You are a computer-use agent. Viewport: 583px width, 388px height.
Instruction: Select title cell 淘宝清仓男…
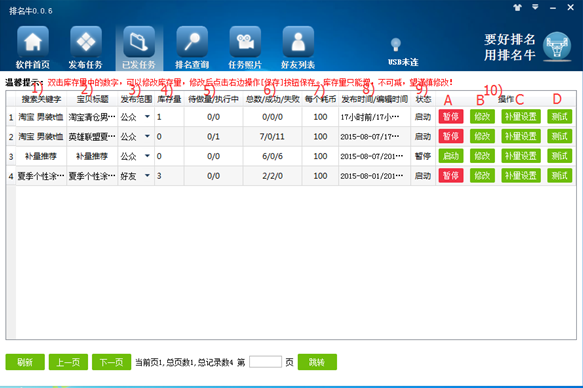(92, 117)
